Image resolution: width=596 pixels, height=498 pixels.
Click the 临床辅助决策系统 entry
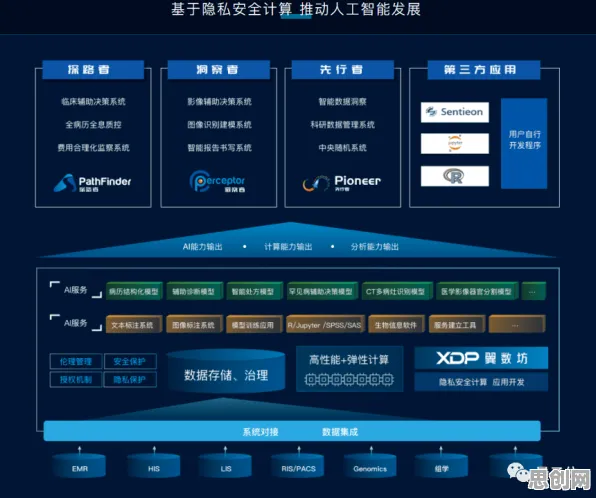[93, 102]
